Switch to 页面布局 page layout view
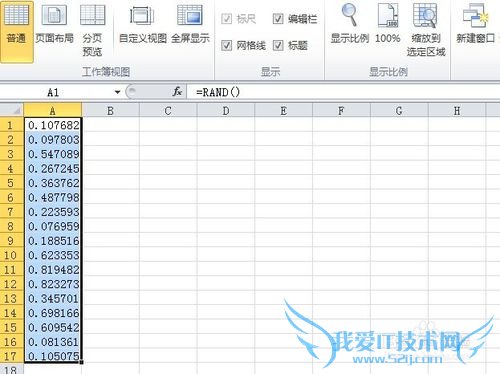The width and height of the screenshot is (500, 374). pyautogui.click(x=54, y=24)
